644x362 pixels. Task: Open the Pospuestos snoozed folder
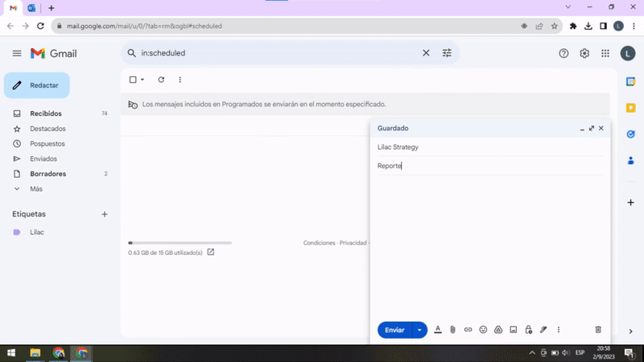pos(47,144)
